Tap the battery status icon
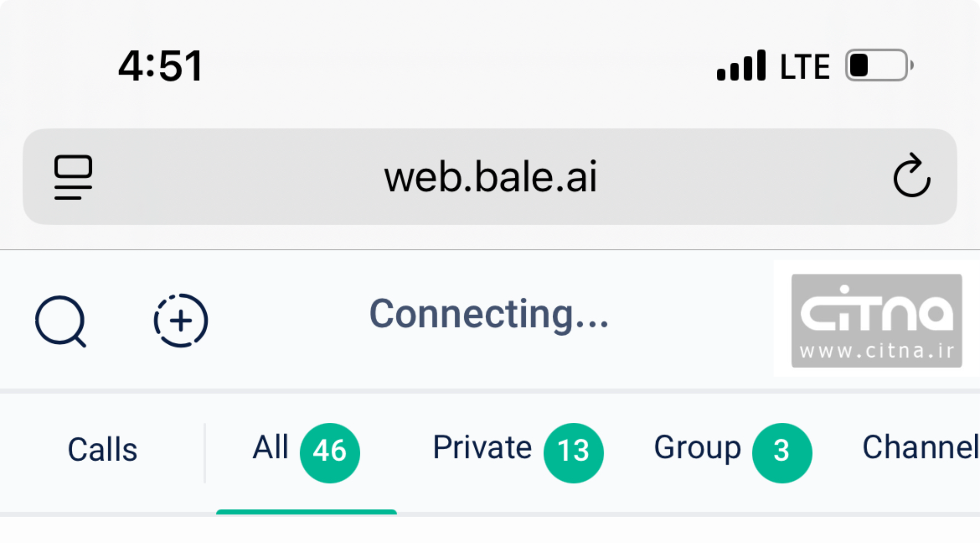Screen dimensions: 980x543 pos(879,66)
